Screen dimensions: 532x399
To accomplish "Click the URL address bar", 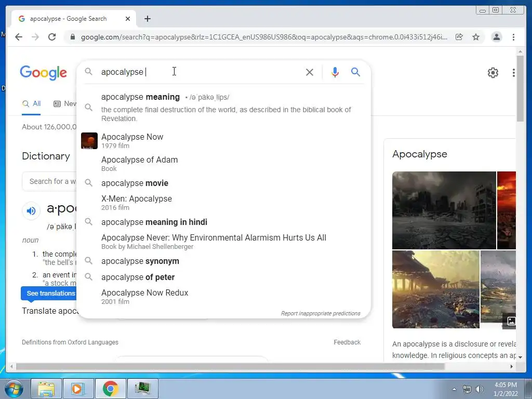I will point(264,37).
